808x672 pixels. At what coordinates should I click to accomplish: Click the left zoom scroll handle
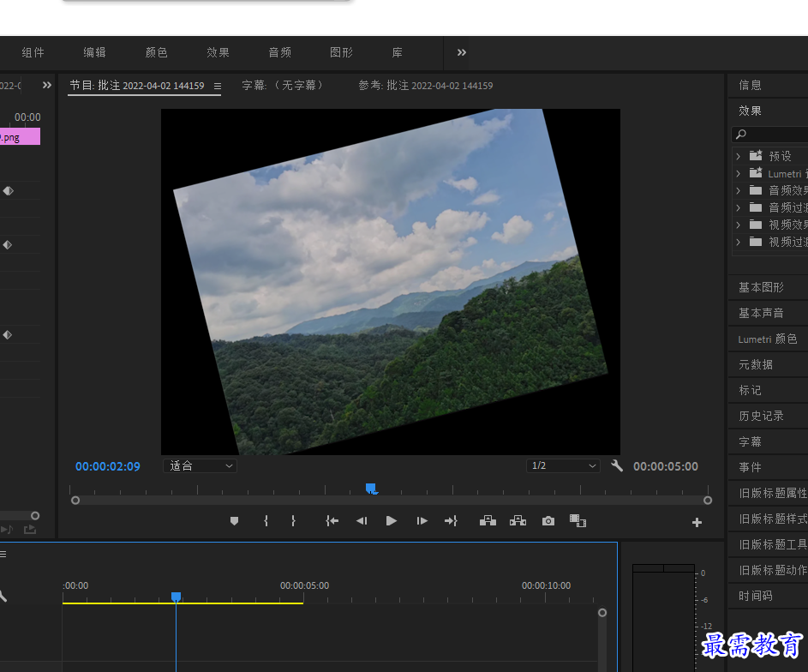(75, 501)
